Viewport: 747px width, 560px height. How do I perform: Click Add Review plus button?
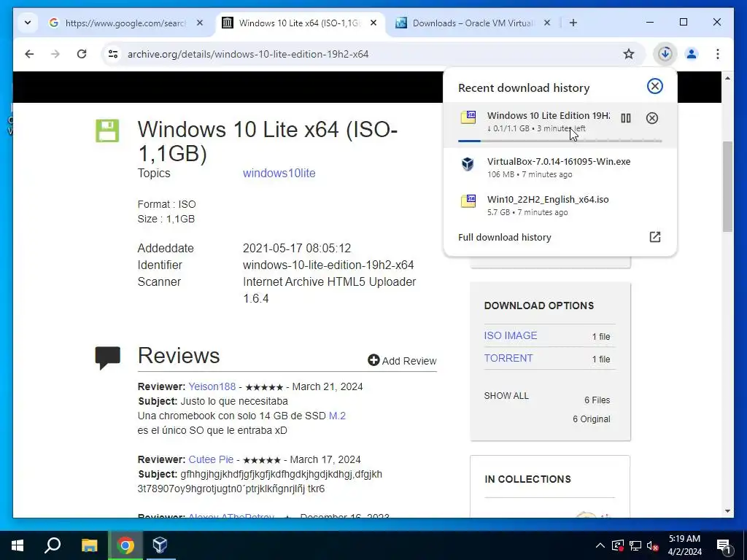[x=373, y=360]
